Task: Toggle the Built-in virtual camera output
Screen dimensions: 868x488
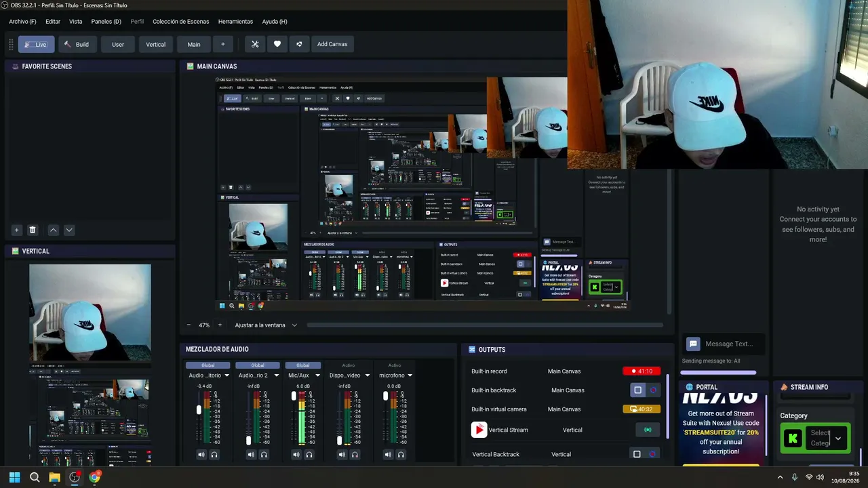Action: coord(642,409)
